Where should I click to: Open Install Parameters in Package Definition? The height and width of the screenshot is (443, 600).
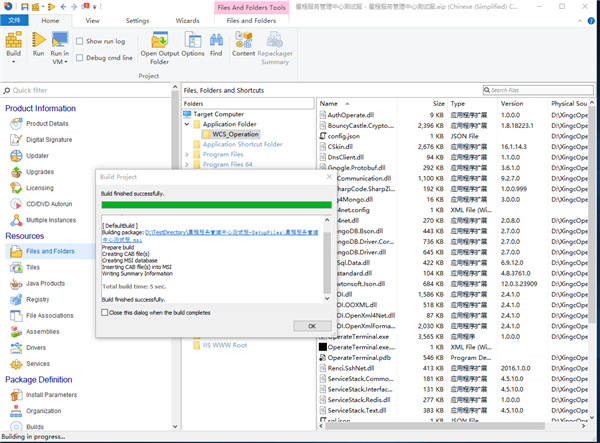(52, 394)
